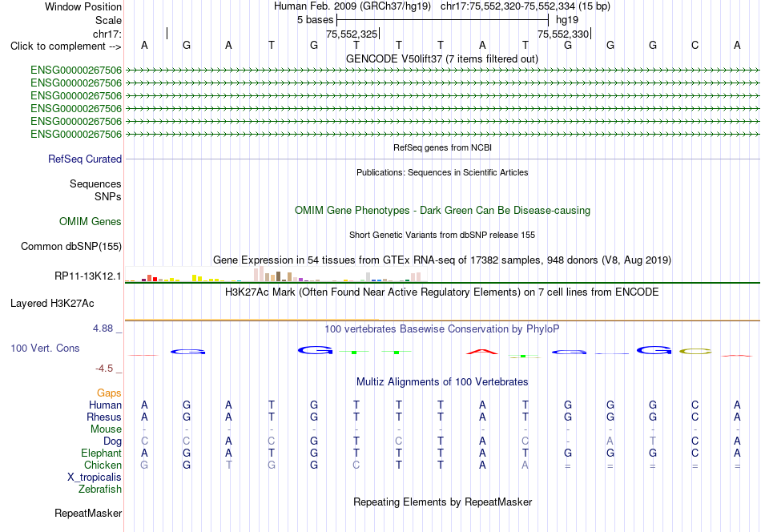Click 'Multiz Alignments of 100 Vertebrates' title
This screenshot has width=761, height=532.
pyautogui.click(x=442, y=381)
